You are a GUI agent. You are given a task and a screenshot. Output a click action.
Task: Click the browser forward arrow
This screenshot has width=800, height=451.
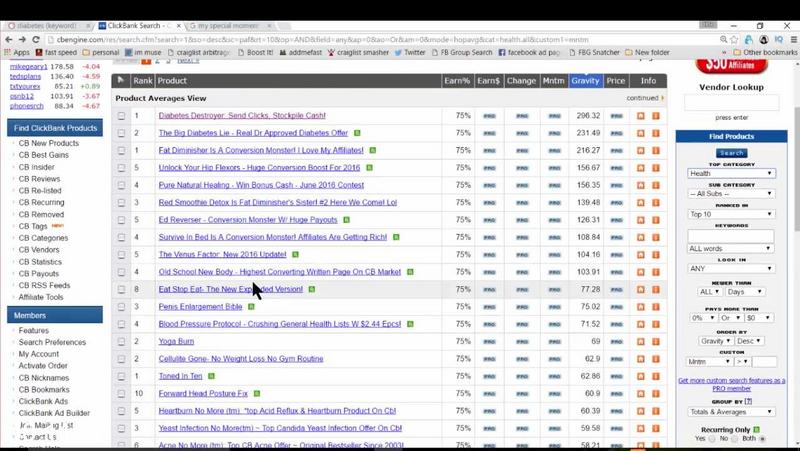click(x=22, y=39)
